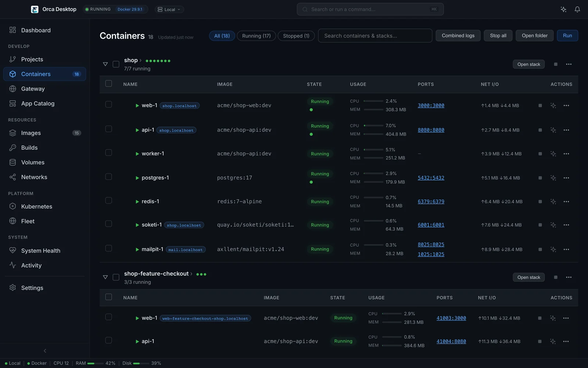Toggle select-all checkbox in shop table header
Image resolution: width=588 pixels, height=368 pixels.
pyautogui.click(x=108, y=84)
